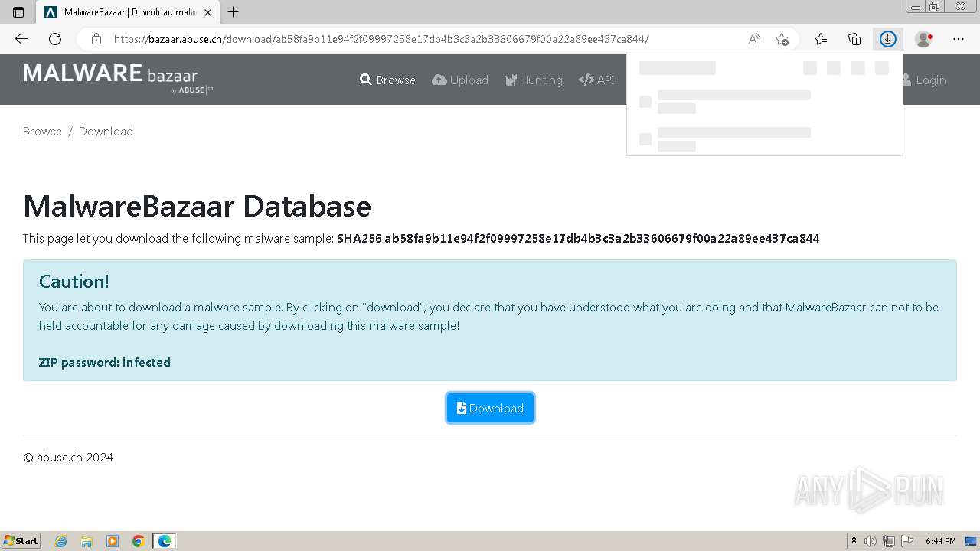The image size is (980, 551).
Task: Click the Download breadcrumb item
Action: pos(106,132)
